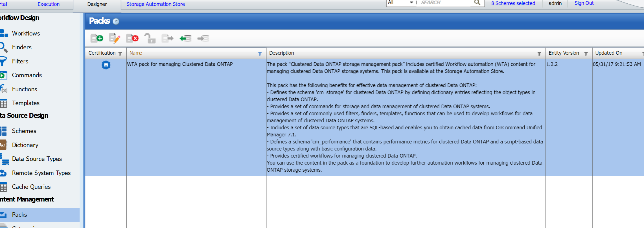Click the grey arrow database icon

[x=203, y=38]
